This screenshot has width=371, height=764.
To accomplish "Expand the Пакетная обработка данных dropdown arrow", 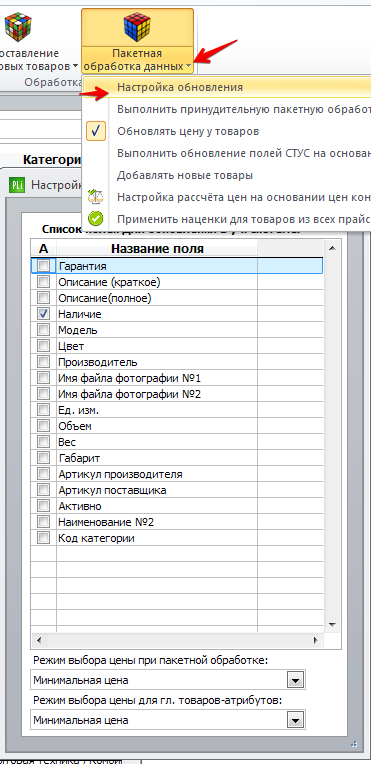I will coord(188,66).
